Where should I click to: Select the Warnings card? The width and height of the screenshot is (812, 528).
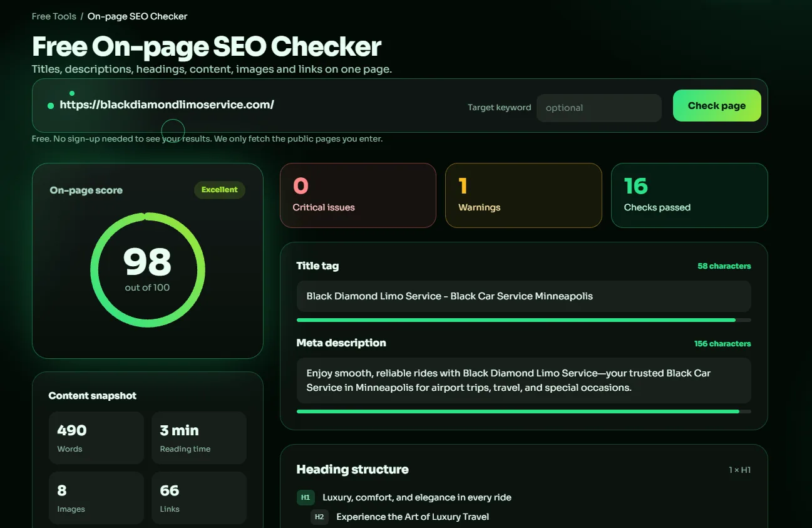(x=523, y=195)
